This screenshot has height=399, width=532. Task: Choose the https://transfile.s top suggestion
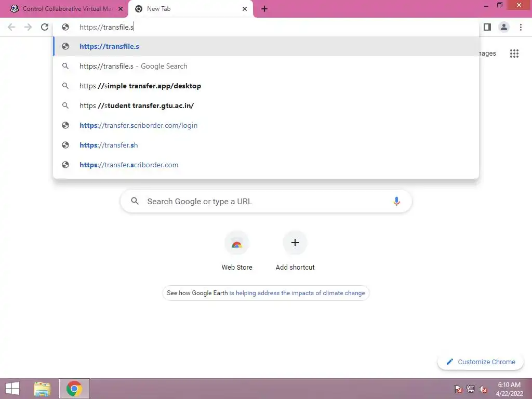click(x=266, y=46)
